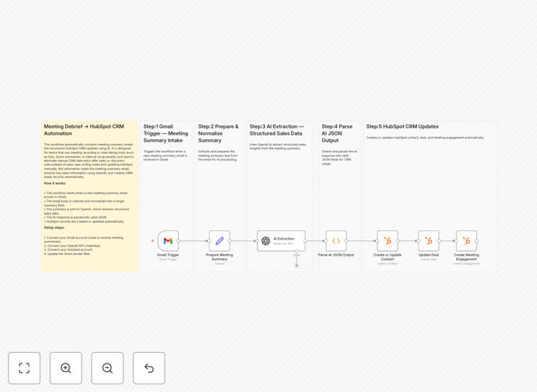This screenshot has height=392, width=537.
Task: Click the input handle of Parse AI JSON Output
Action: [326, 241]
